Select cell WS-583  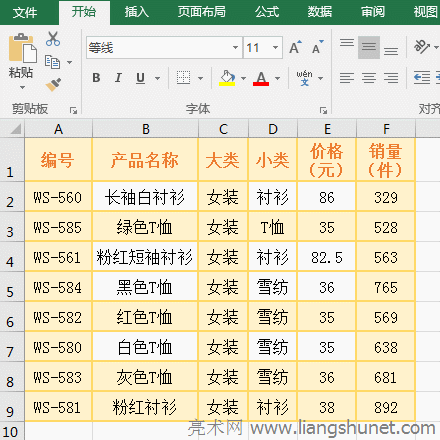pos(58,377)
